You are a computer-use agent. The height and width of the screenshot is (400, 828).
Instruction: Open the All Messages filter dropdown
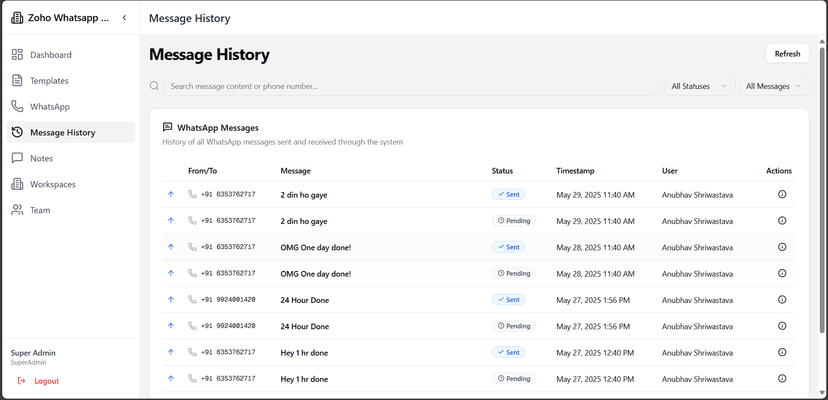pos(774,86)
